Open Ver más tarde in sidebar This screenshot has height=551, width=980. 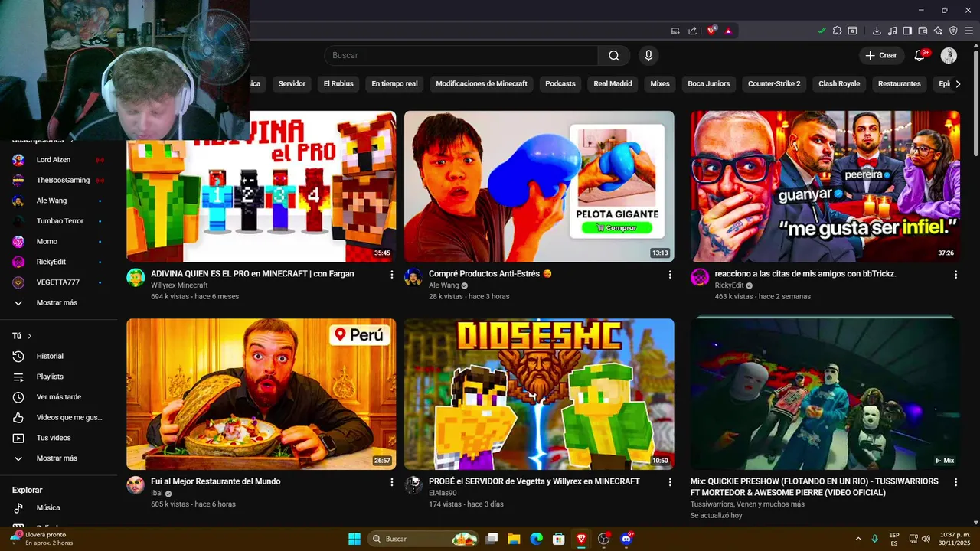click(58, 397)
